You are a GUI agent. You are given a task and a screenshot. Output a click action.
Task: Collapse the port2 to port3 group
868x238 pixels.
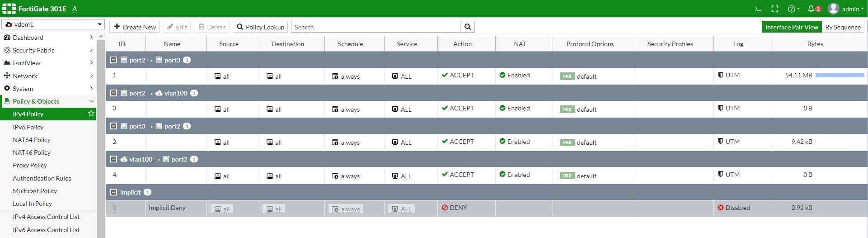(x=114, y=60)
